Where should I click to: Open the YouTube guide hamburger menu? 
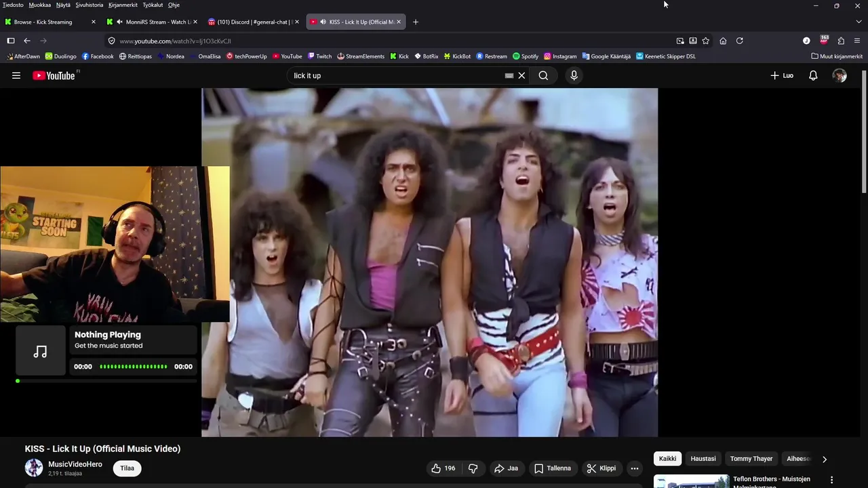tap(16, 75)
